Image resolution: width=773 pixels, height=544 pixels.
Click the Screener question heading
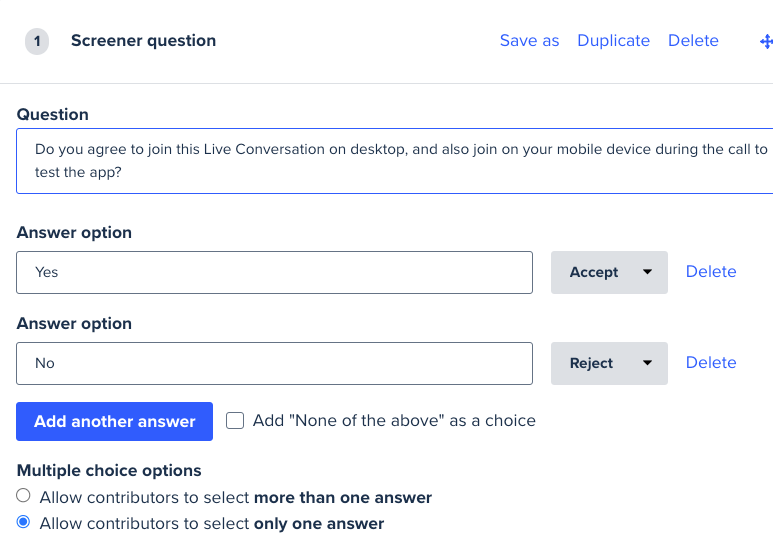(x=143, y=40)
